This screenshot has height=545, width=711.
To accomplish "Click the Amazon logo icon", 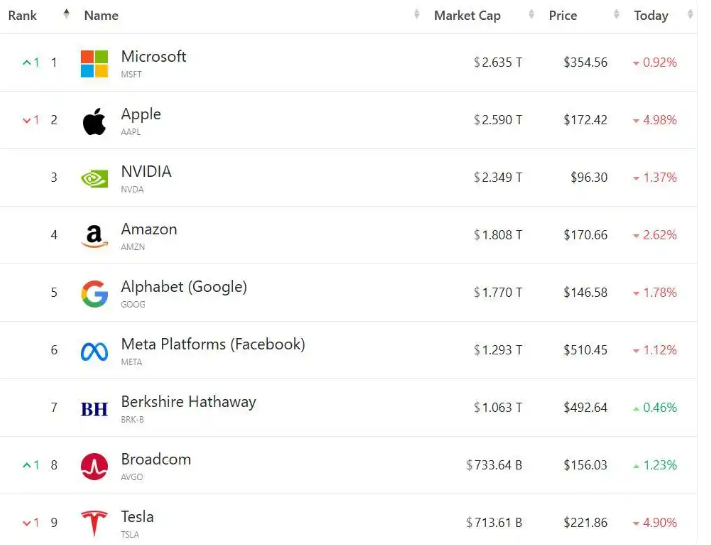I will pos(94,236).
